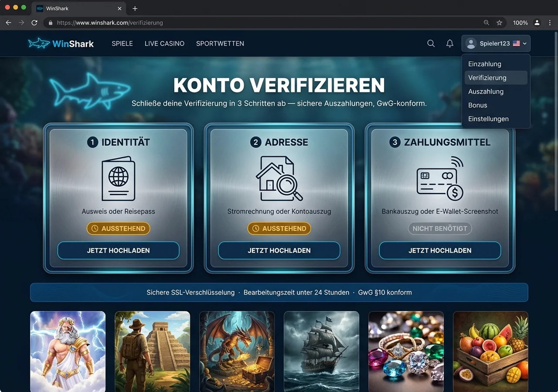Open the SPIELE navigation item
Image resolution: width=558 pixels, height=392 pixels.
click(122, 44)
